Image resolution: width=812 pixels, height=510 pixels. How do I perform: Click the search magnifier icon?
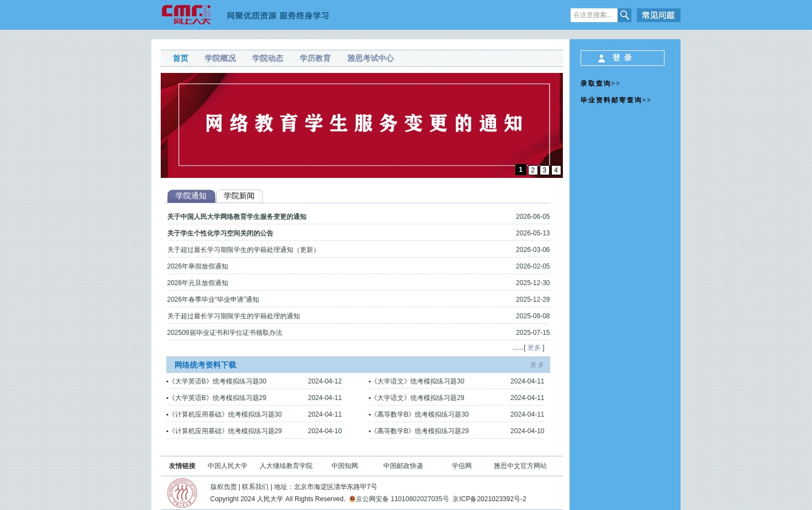pyautogui.click(x=624, y=15)
